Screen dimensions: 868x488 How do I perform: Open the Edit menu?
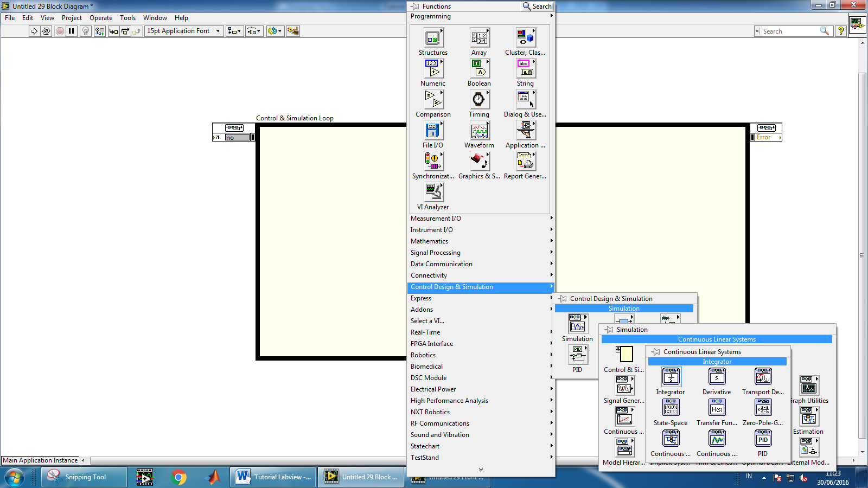[x=28, y=18]
